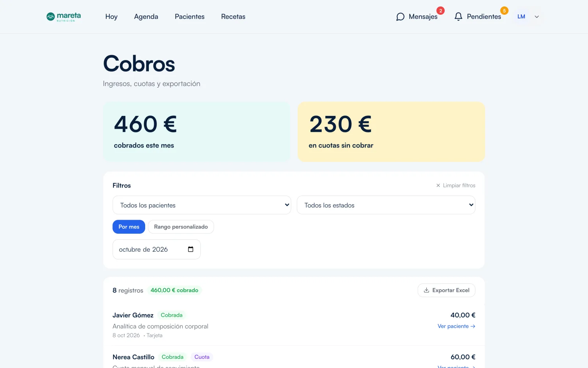This screenshot has height=368, width=588.
Task: Click the 8 registros count
Action: [128, 290]
